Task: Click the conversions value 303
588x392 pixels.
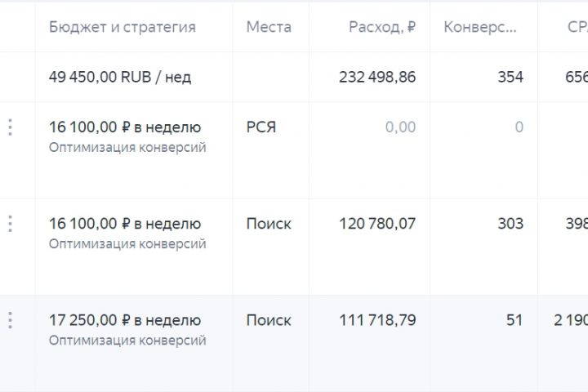Action: pos(510,224)
